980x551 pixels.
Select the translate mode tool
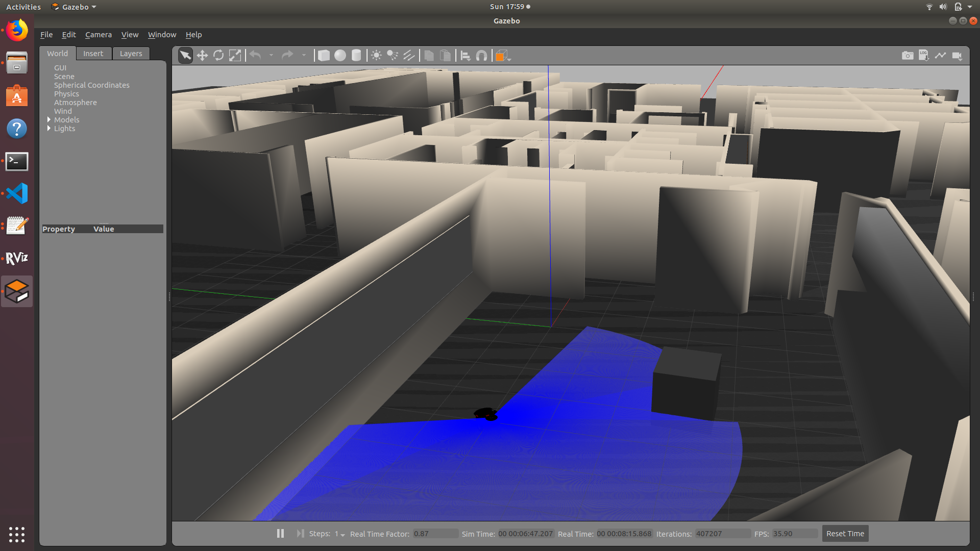(202, 56)
